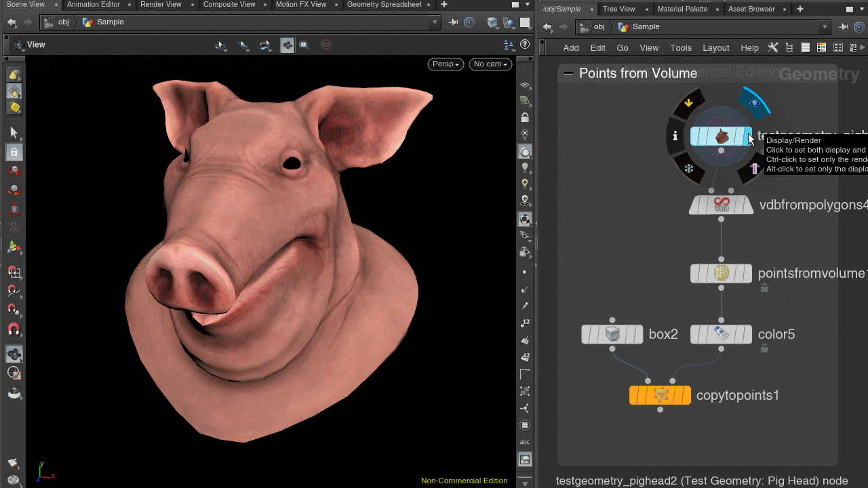Screen dimensions: 868x488
Task: Switch to the Animation Editor tab
Action: [94, 4]
